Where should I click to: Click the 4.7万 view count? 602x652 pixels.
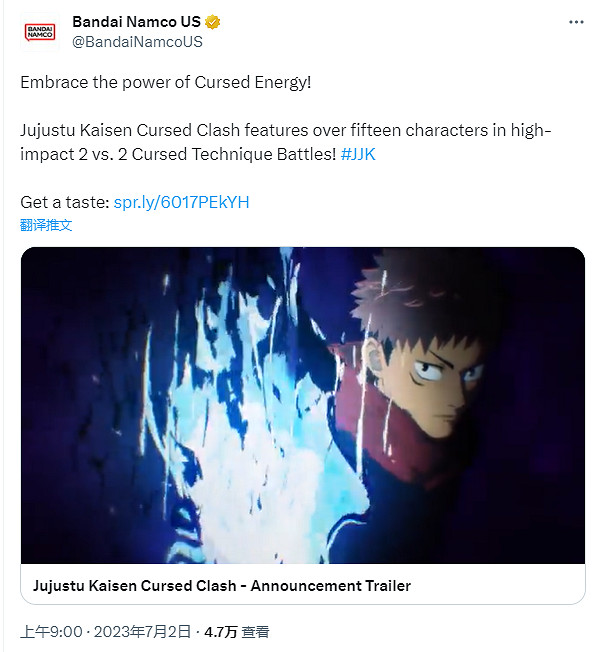point(220,632)
